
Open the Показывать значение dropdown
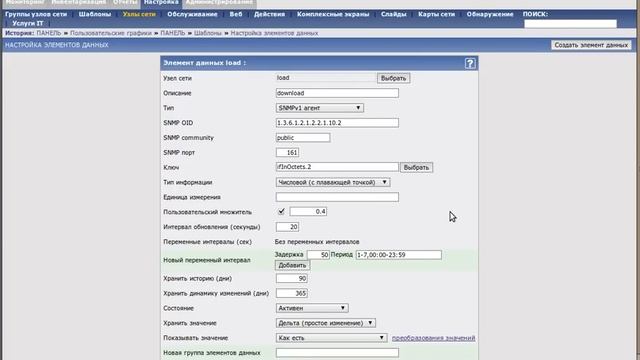click(331, 338)
